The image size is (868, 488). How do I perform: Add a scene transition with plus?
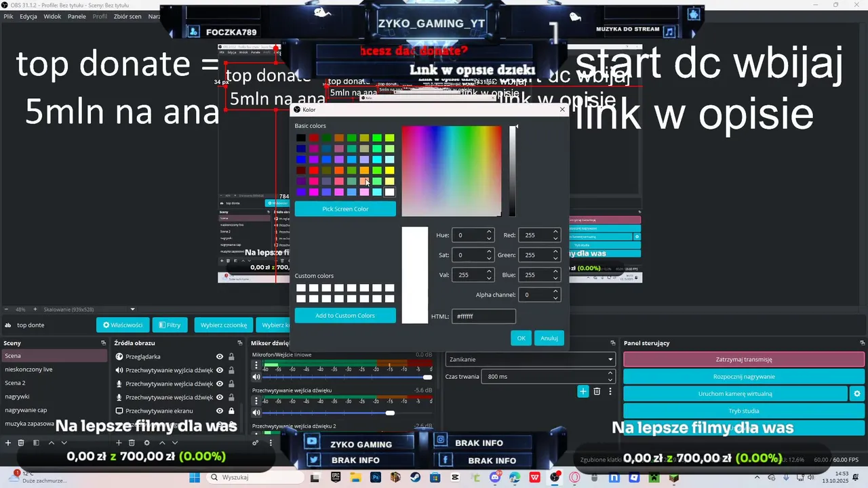[583, 391]
